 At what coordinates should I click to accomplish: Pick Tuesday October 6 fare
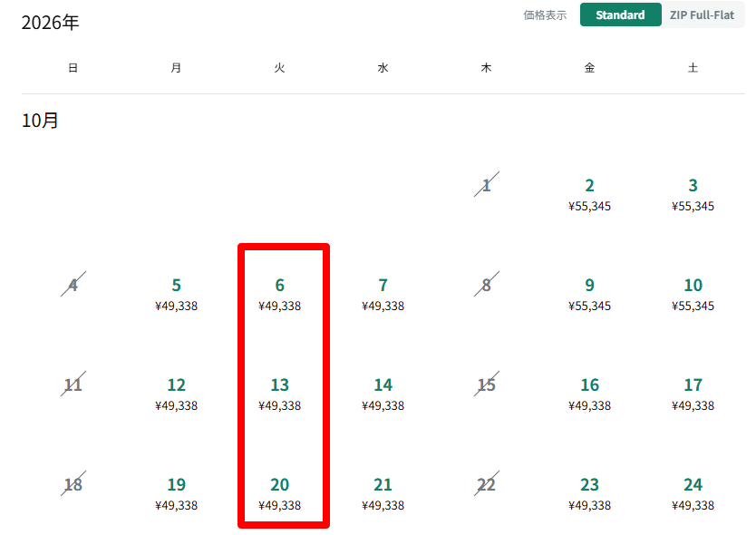click(279, 294)
